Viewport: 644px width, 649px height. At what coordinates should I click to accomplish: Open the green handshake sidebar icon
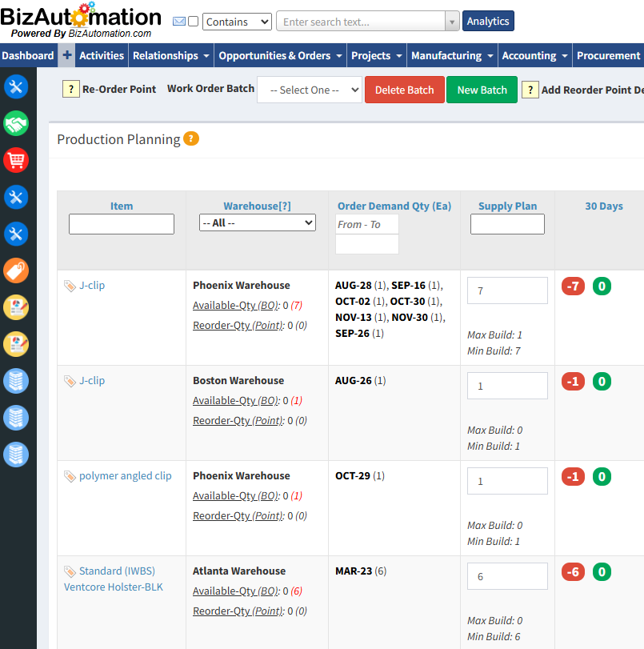pyautogui.click(x=16, y=123)
